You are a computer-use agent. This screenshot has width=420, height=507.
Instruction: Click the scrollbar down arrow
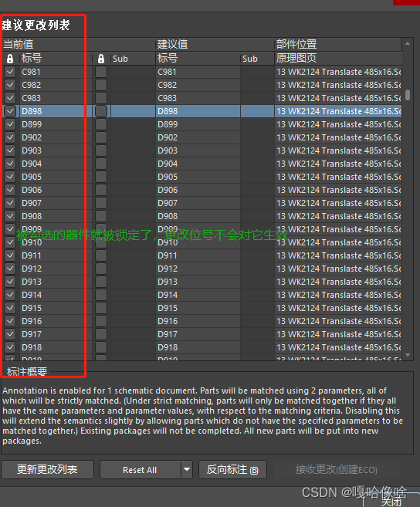pos(408,355)
